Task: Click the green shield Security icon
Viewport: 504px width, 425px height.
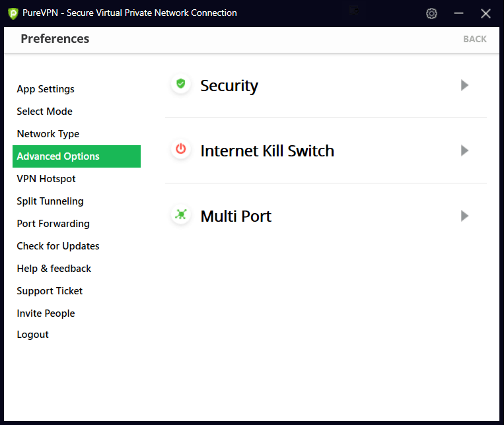Action: click(180, 84)
